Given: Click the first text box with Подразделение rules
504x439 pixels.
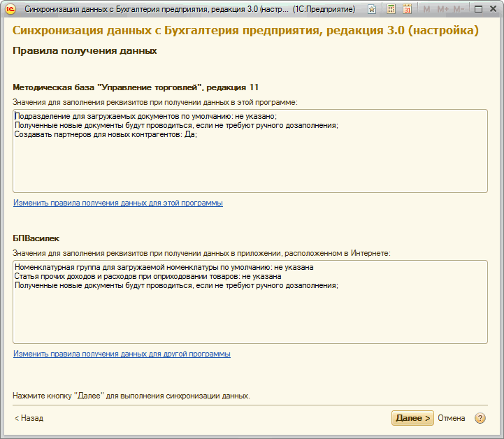Looking at the screenshot, I should (250, 151).
